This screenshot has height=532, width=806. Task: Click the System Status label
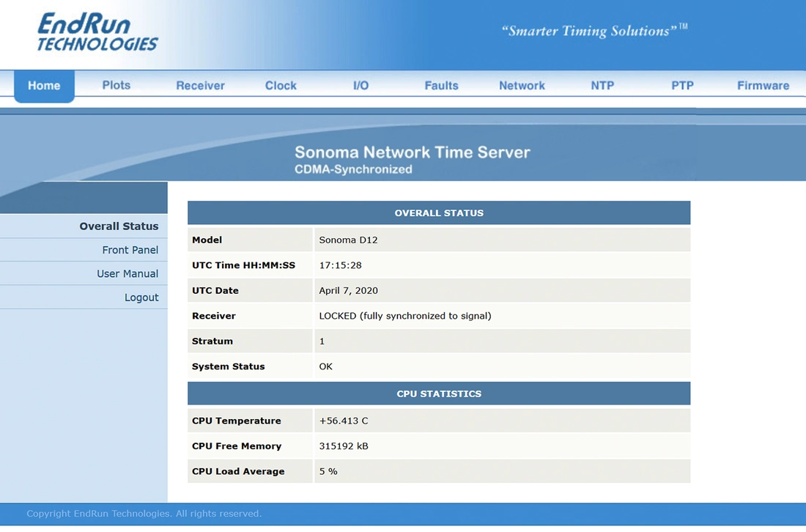(x=228, y=366)
